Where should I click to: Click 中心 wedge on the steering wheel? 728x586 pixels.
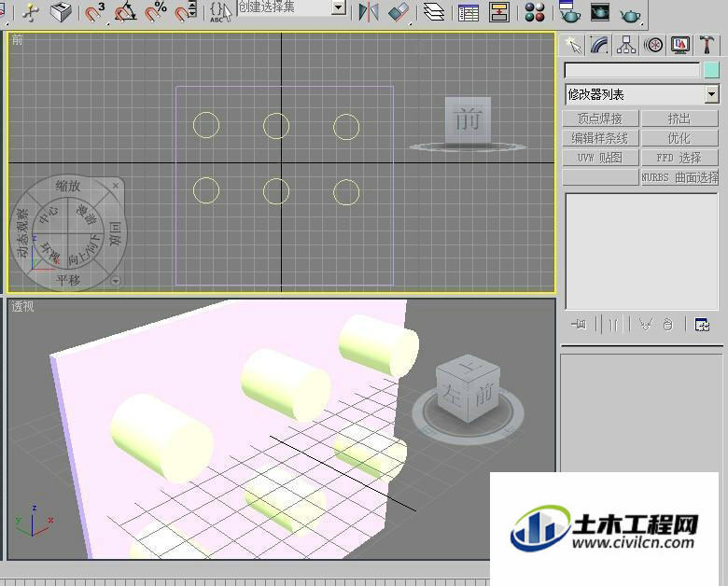pyautogui.click(x=49, y=214)
